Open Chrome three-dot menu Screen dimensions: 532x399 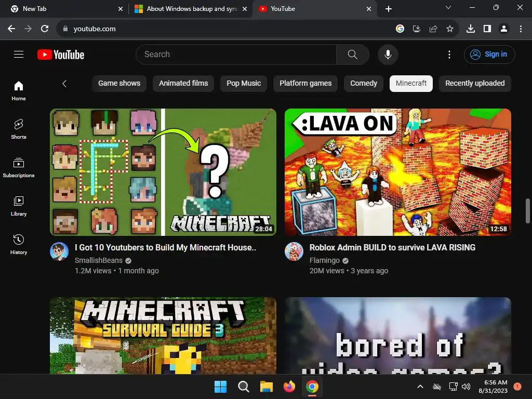click(x=521, y=29)
